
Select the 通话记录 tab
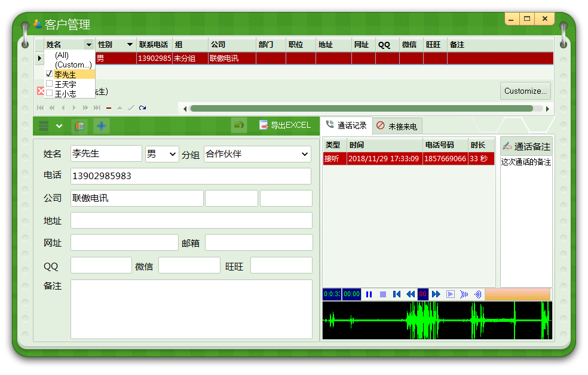(346, 125)
